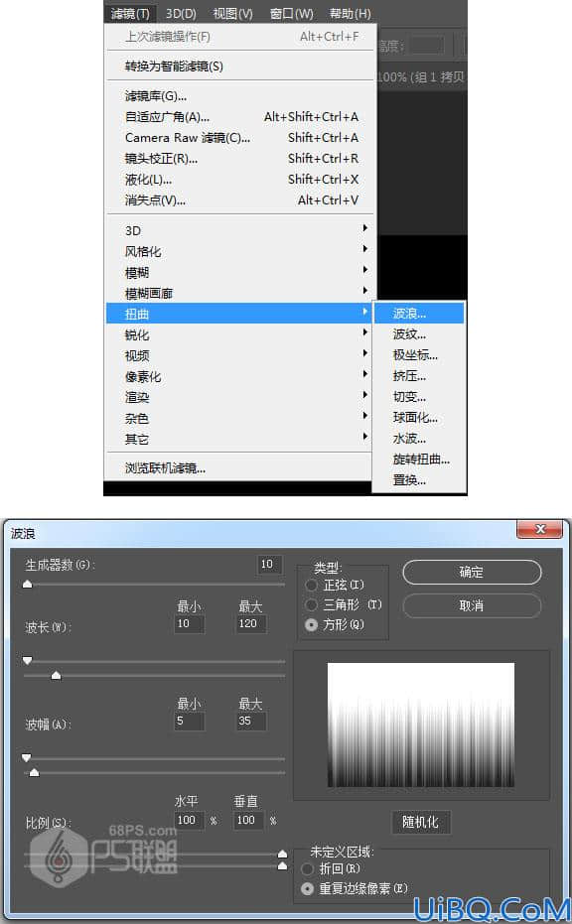Screen dimensions: 572x924
Task: Expand the 像素化 submenu
Action: 240,376
